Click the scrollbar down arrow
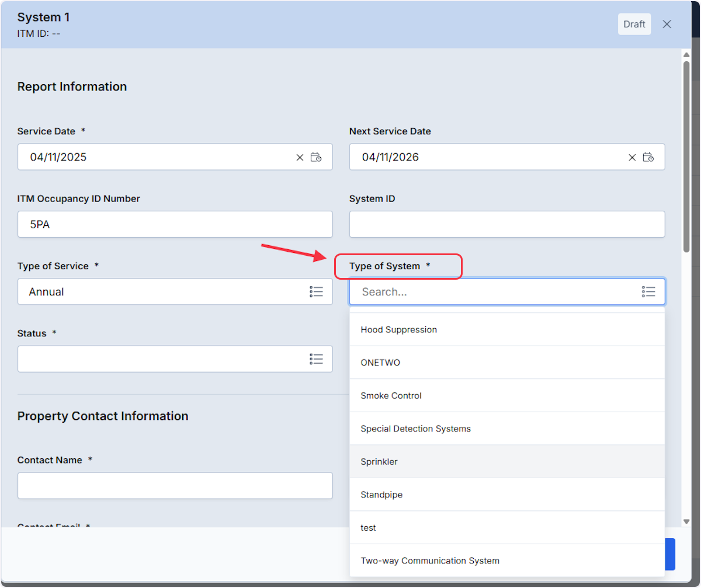701x588 pixels. (x=686, y=521)
